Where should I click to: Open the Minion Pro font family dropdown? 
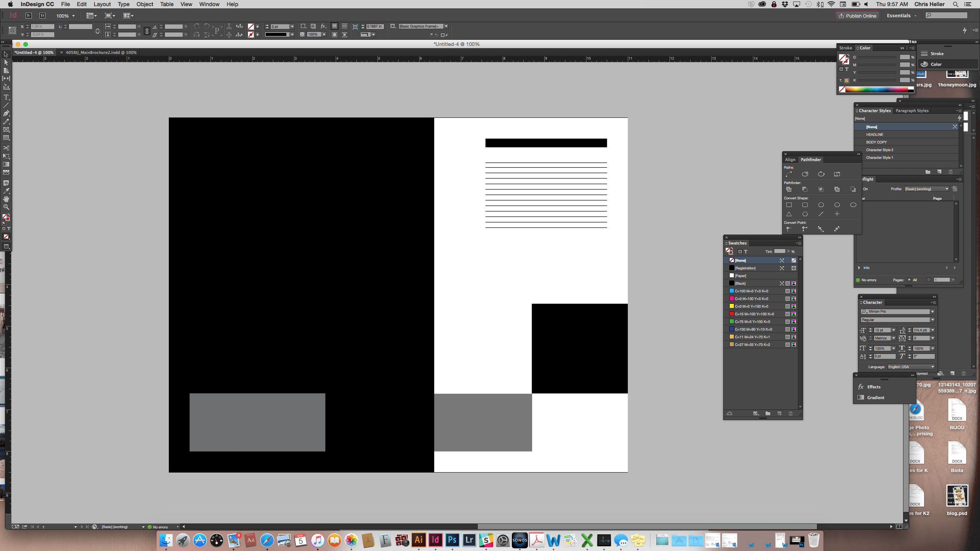pos(932,311)
